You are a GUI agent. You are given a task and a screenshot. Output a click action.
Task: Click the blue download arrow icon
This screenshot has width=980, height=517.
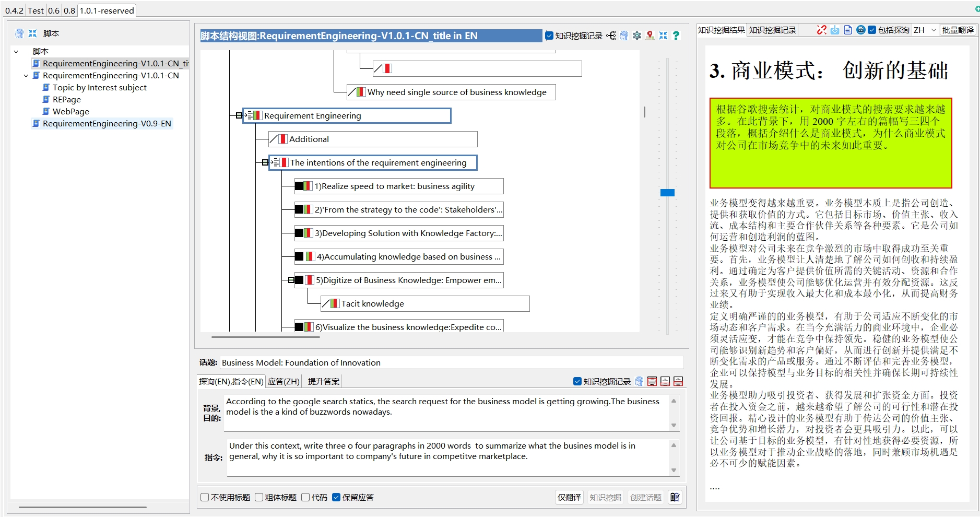(835, 30)
